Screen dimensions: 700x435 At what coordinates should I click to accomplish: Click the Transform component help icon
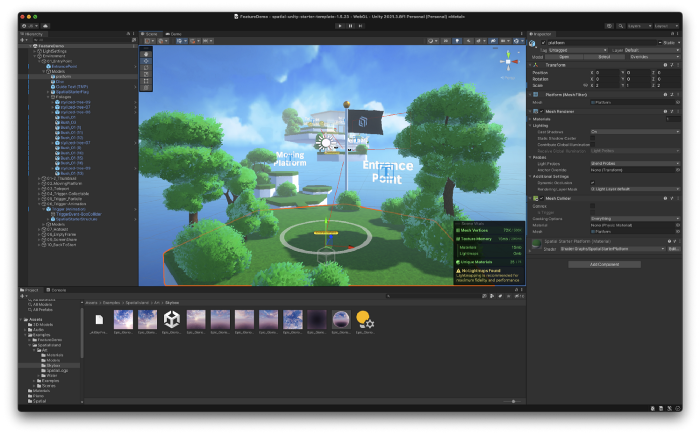click(665, 65)
